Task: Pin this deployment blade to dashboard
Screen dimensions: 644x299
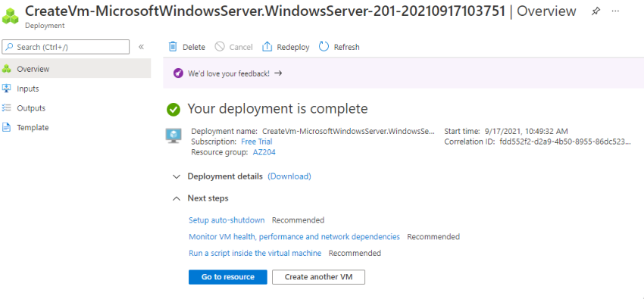Action: (x=596, y=11)
